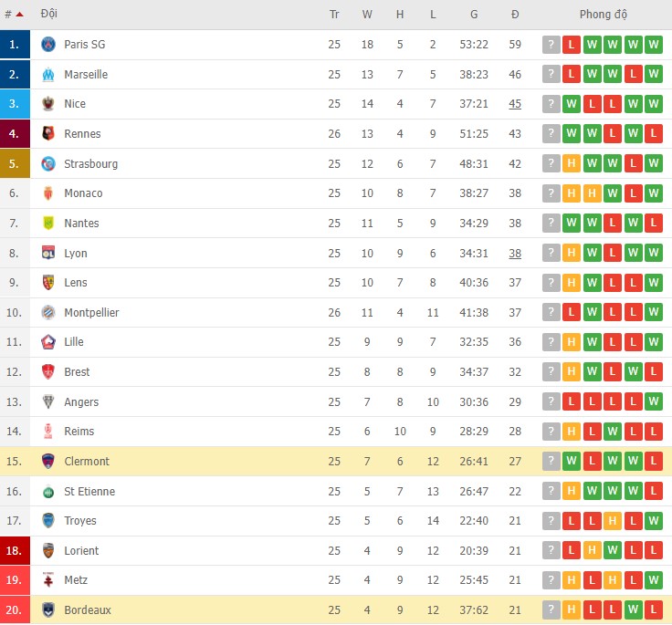This screenshot has width=672, height=625.
Task: Click the Paris SG club crest
Action: [x=48, y=45]
